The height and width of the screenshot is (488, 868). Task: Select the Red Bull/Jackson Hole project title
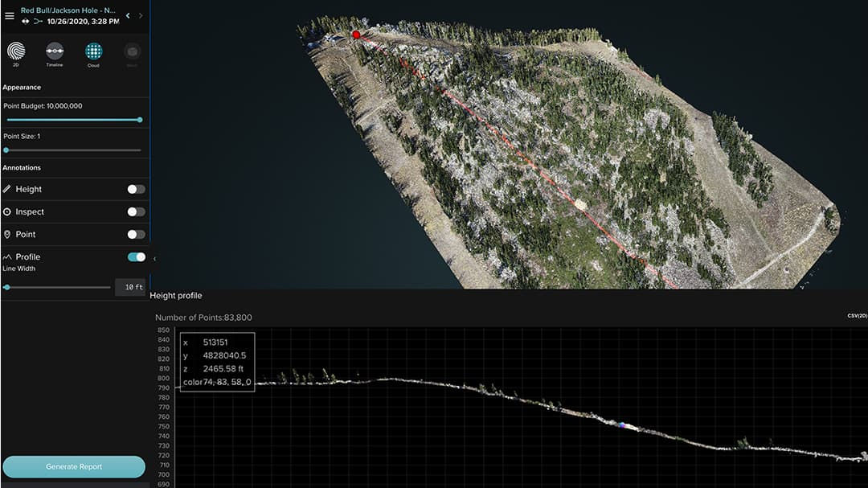(x=68, y=10)
